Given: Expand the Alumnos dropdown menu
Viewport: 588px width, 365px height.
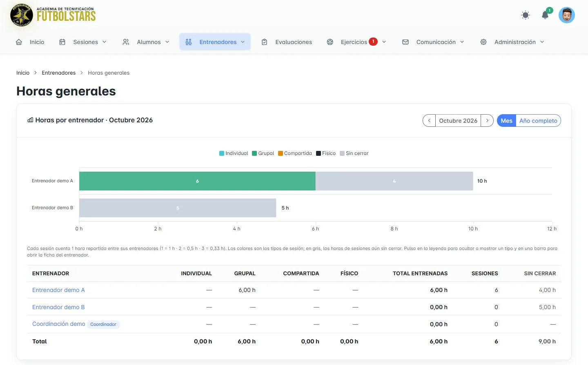Looking at the screenshot, I should tap(146, 42).
